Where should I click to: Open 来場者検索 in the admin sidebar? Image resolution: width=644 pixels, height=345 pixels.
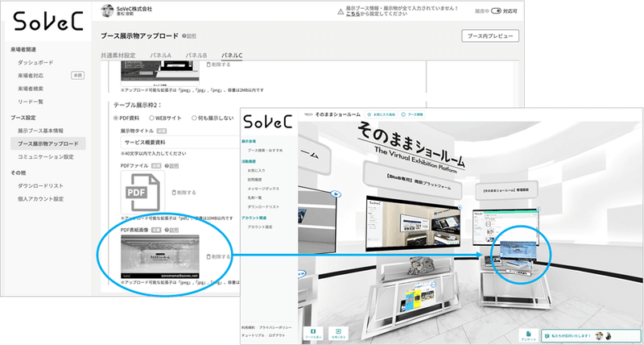pyautogui.click(x=31, y=89)
